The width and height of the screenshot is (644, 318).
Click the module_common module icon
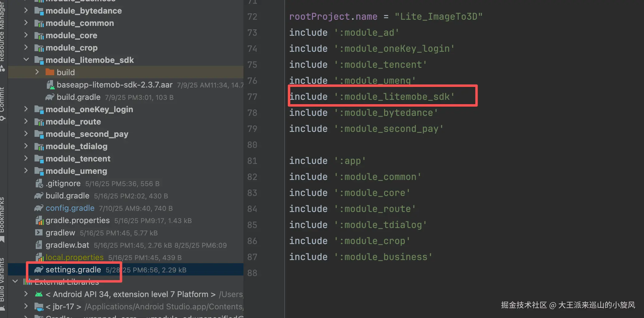pyautogui.click(x=39, y=23)
